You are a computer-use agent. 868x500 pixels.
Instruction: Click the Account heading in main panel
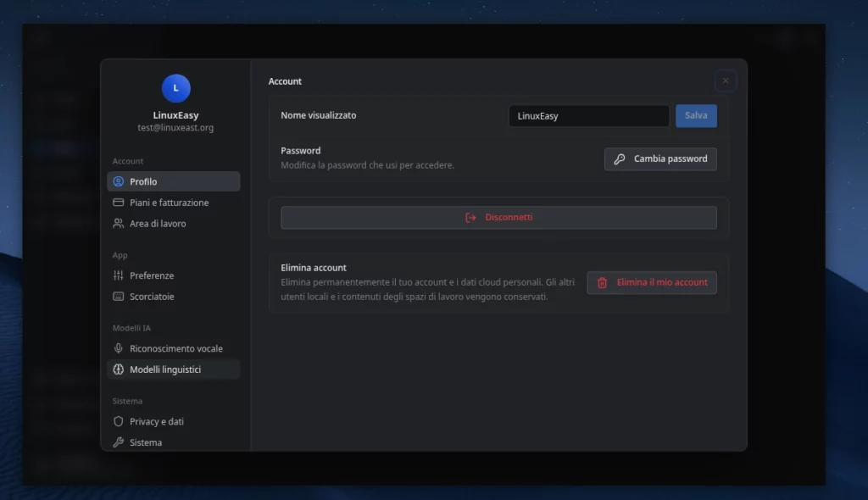285,81
